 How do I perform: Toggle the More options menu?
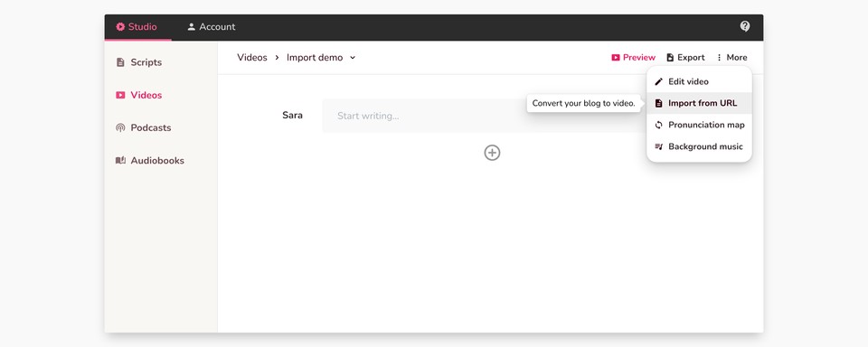pyautogui.click(x=731, y=58)
